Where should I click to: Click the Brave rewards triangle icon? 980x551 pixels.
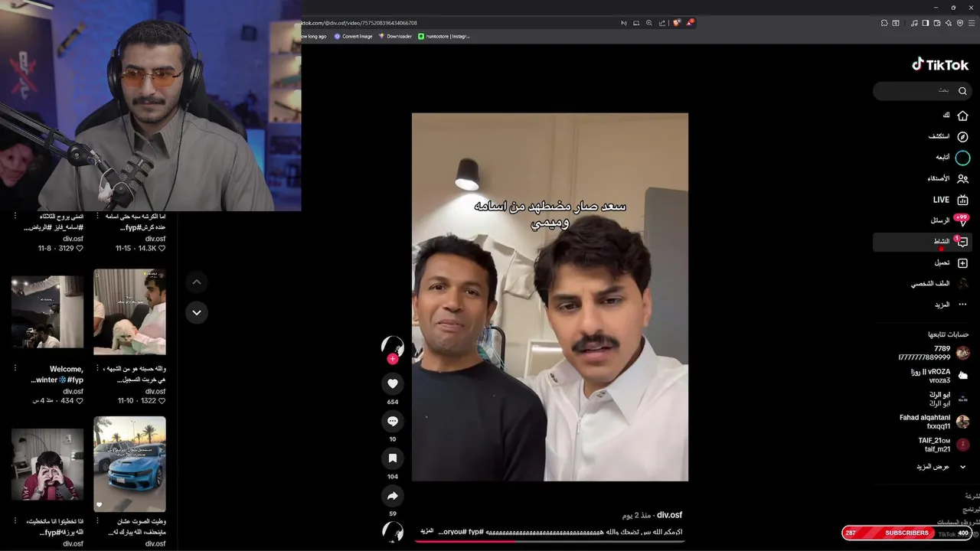(690, 23)
